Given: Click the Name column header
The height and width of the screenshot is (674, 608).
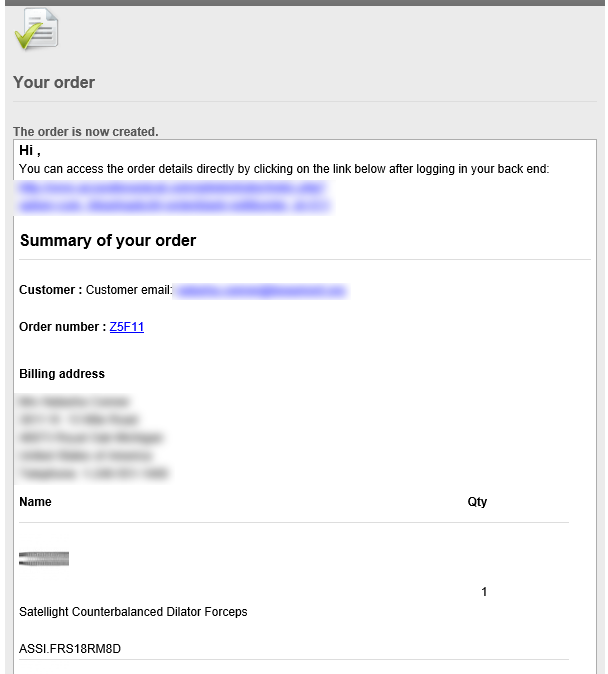Looking at the screenshot, I should tap(35, 502).
